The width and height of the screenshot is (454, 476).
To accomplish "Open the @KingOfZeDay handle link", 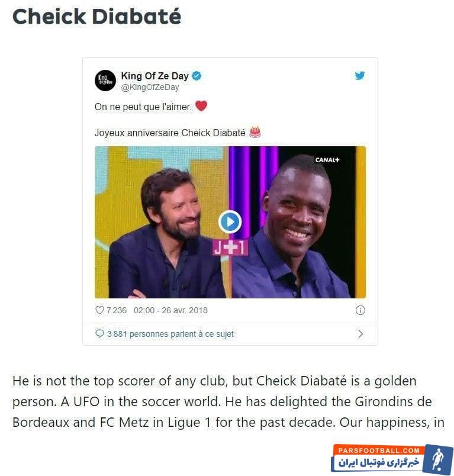I will point(150,88).
